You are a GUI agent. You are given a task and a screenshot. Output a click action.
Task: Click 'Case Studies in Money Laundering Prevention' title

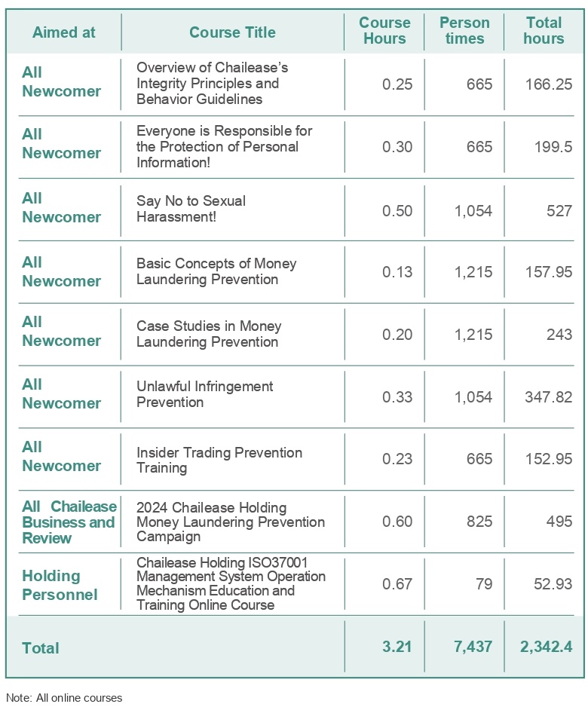(x=209, y=334)
